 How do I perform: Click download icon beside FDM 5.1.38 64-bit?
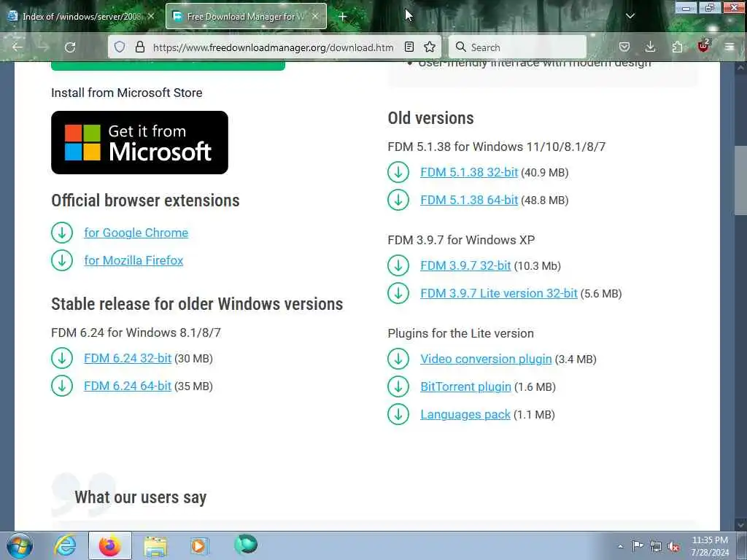(398, 200)
